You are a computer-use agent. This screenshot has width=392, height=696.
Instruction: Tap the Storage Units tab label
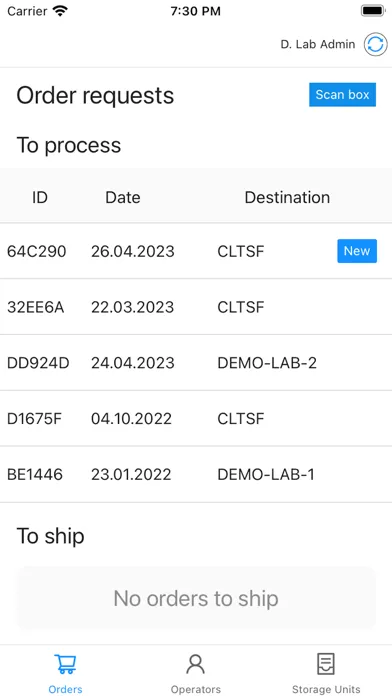pyautogui.click(x=326, y=689)
